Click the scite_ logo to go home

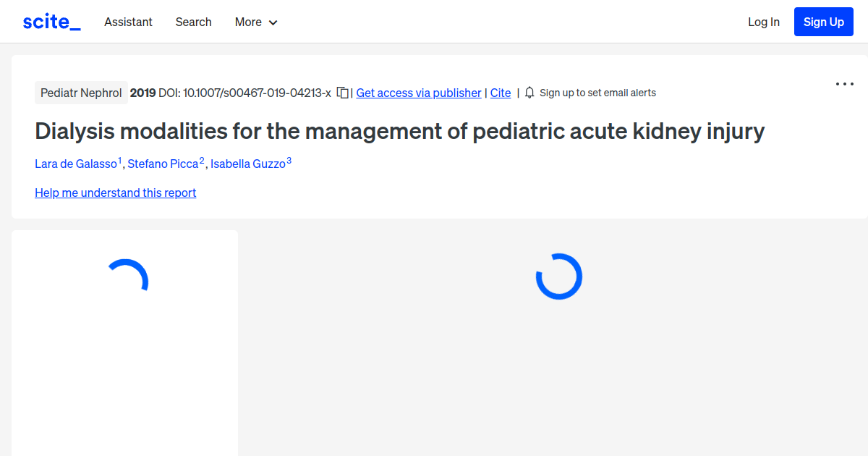click(51, 21)
